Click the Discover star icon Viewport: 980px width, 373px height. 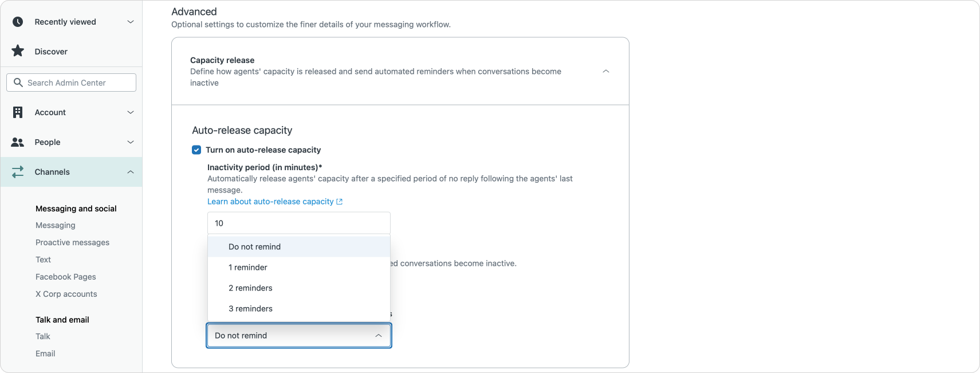click(x=18, y=51)
